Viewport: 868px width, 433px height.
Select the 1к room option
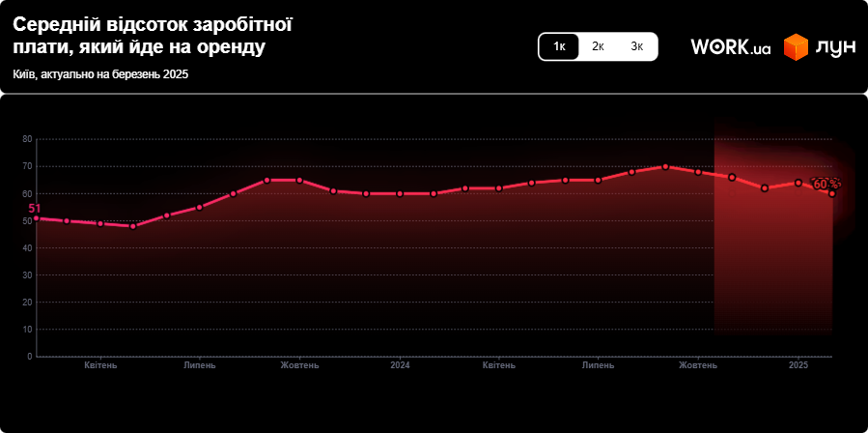click(x=559, y=46)
